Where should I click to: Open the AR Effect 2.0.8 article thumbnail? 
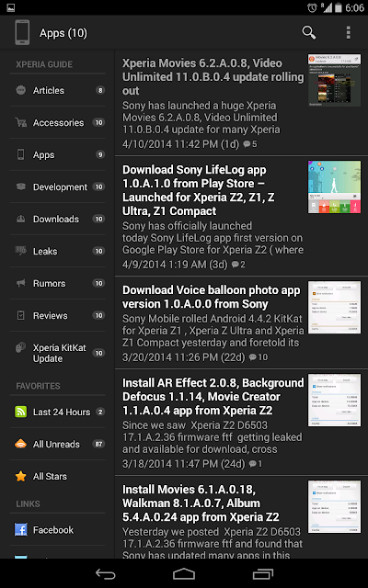click(334, 401)
